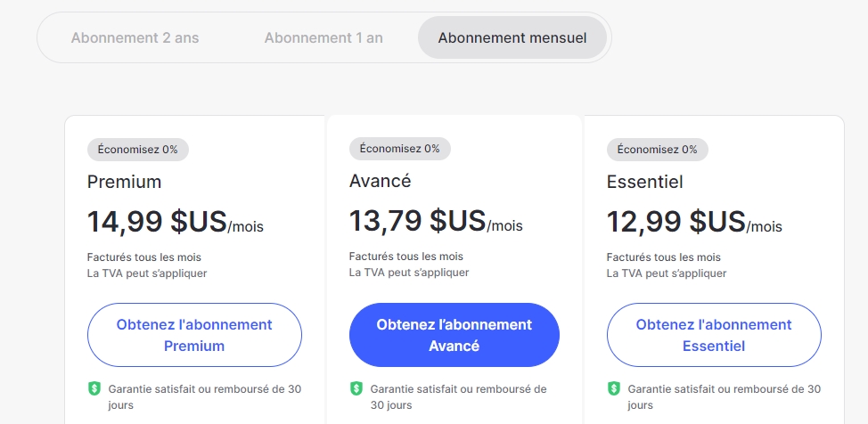The image size is (868, 424).
Task: Click the Économisez 0% badge on Premium card
Action: (138, 150)
